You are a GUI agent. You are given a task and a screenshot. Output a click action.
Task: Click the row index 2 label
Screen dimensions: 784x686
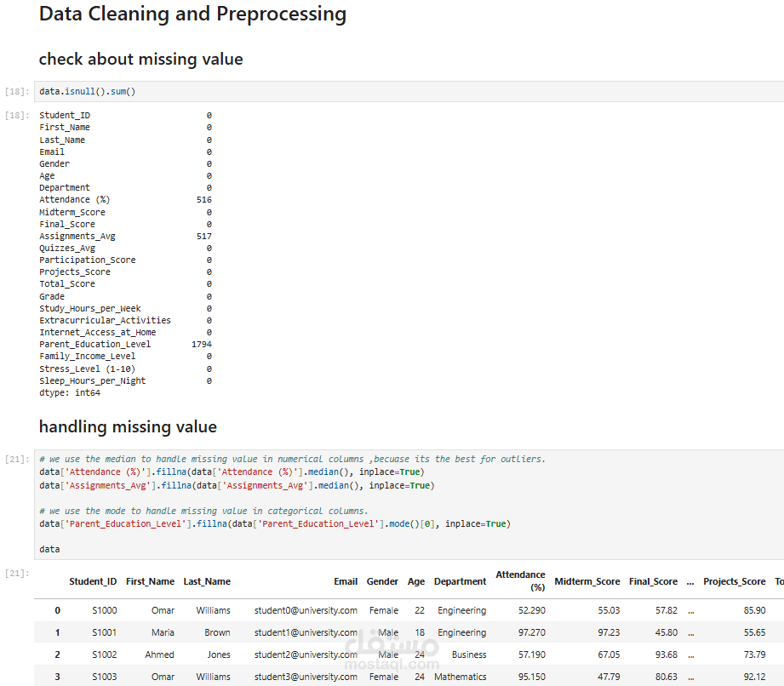tap(57, 655)
